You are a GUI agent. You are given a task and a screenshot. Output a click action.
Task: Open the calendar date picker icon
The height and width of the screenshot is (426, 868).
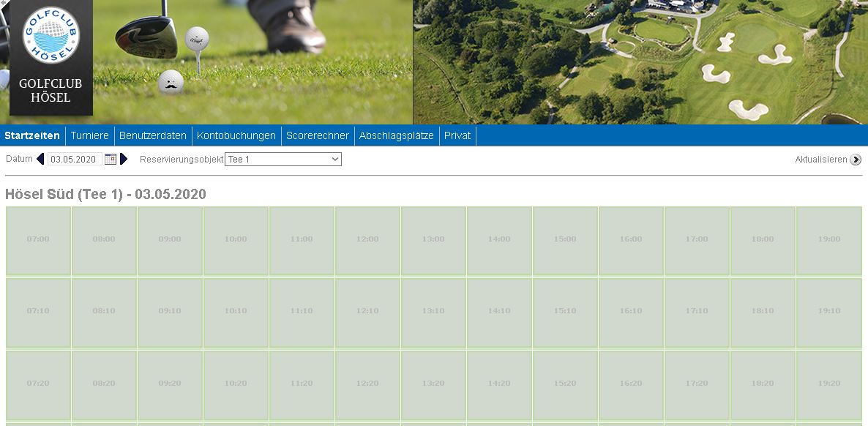111,159
